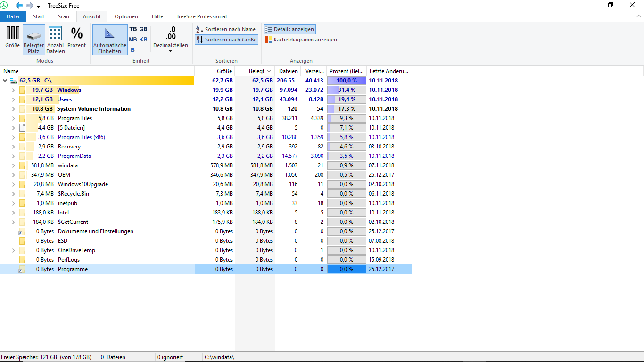This screenshot has width=644, height=362.
Task: Sort by Letzte Änderung column header
Action: (x=389, y=71)
